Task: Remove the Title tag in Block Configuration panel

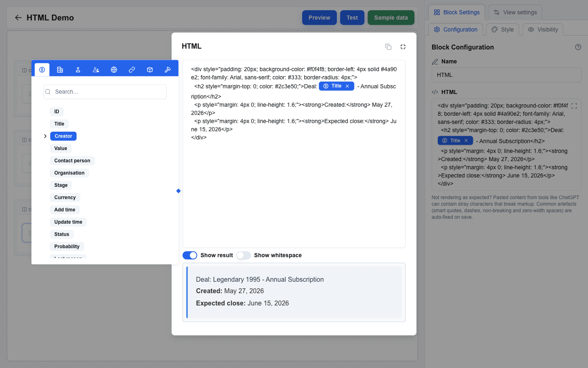Action: click(466, 141)
